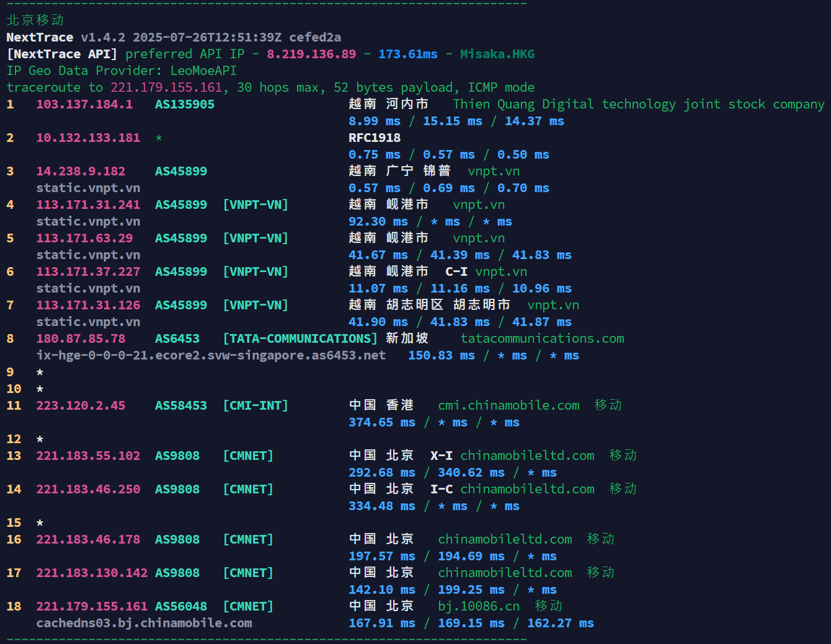The height and width of the screenshot is (644, 831).
Task: Select the I-C label in hop 14
Action: coord(442,489)
